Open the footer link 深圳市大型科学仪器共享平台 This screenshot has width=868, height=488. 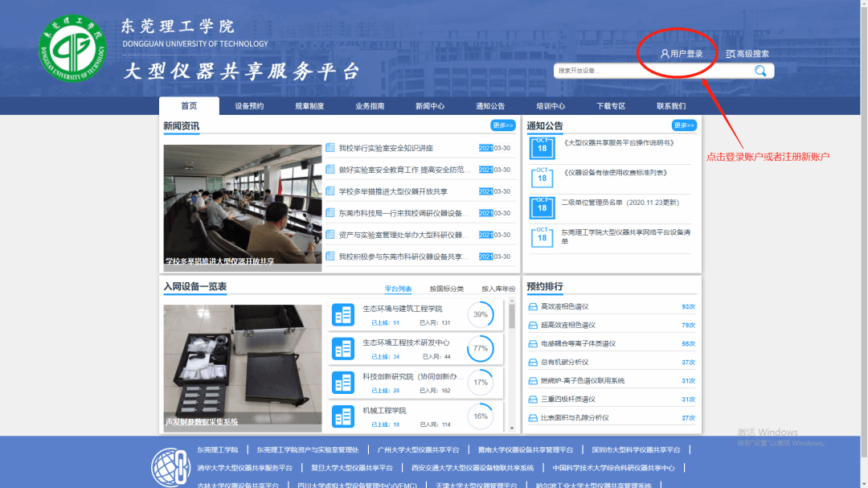pyautogui.click(x=636, y=449)
